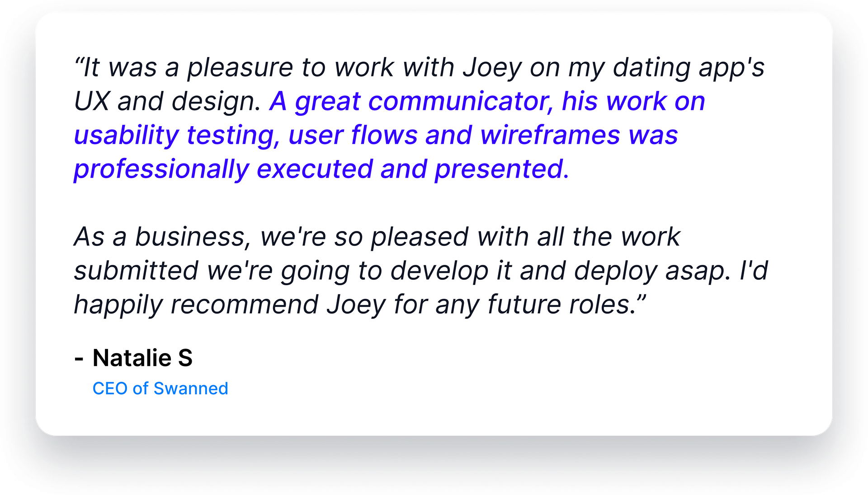Click the word "pleasure" in the first line
The width and height of the screenshot is (868, 495).
[240, 68]
